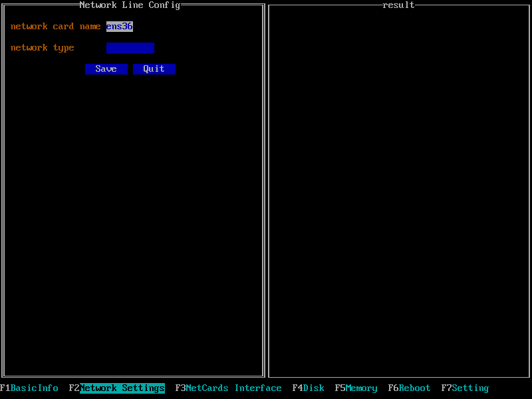Open the BasicInfo menu item
Viewport: 532px width, 399px height.
(x=35, y=388)
